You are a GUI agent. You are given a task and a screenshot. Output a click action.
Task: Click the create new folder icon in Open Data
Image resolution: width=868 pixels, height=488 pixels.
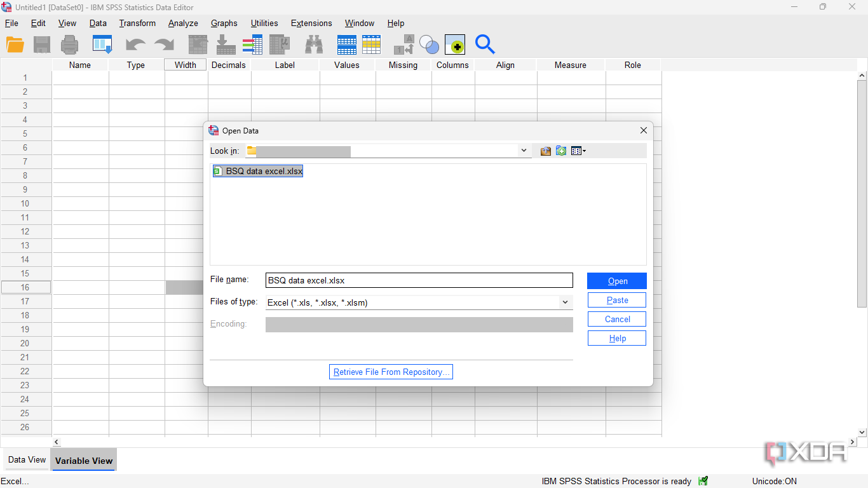click(x=561, y=151)
